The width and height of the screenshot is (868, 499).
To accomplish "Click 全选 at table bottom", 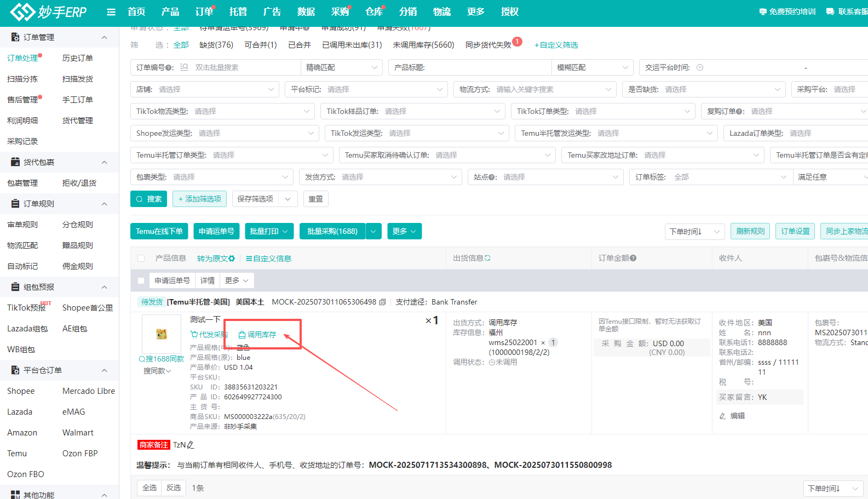I will (x=150, y=488).
